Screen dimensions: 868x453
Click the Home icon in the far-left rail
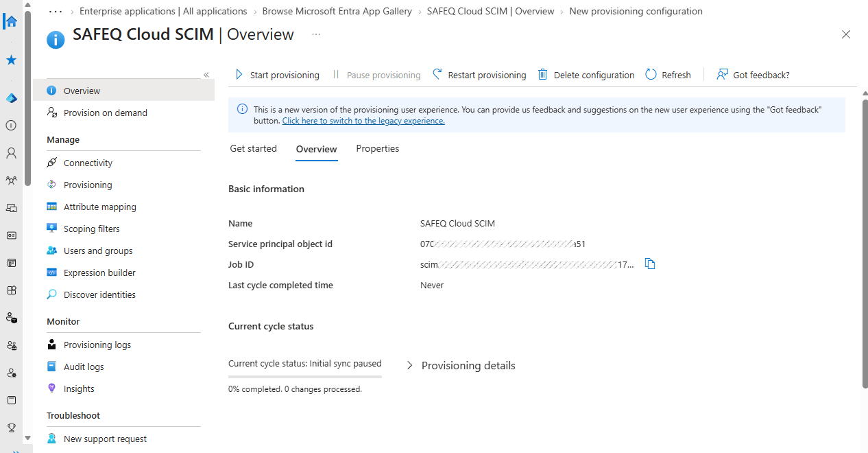[11, 21]
